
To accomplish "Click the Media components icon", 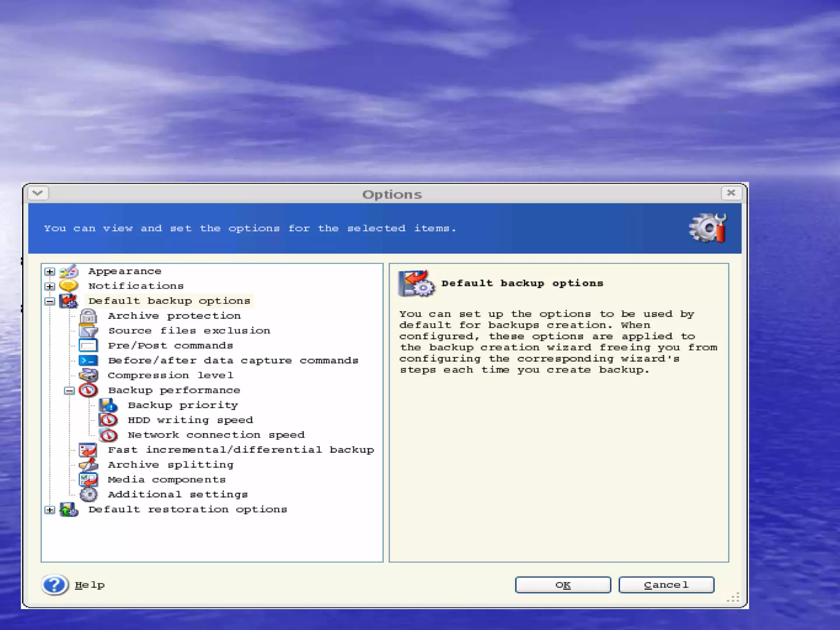I will [88, 479].
